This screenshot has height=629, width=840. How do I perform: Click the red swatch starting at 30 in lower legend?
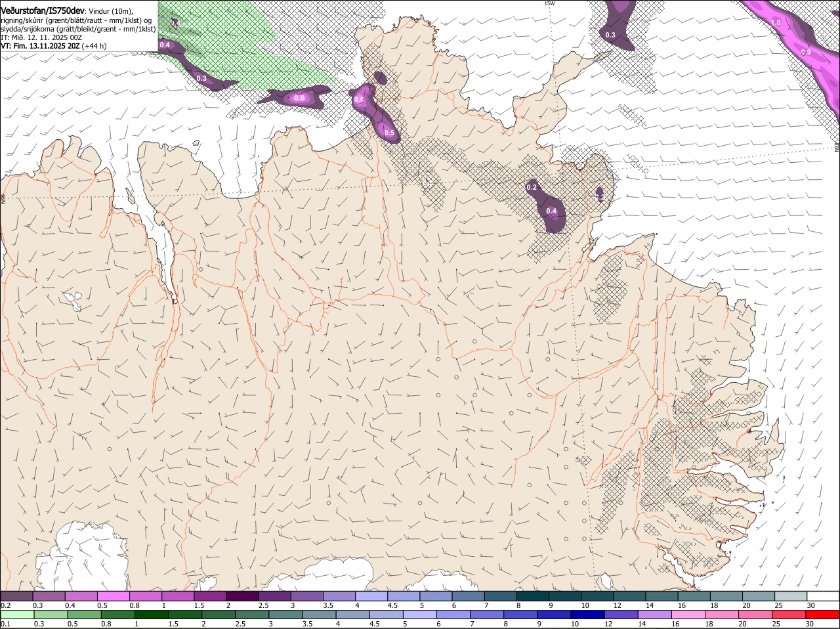click(x=822, y=615)
